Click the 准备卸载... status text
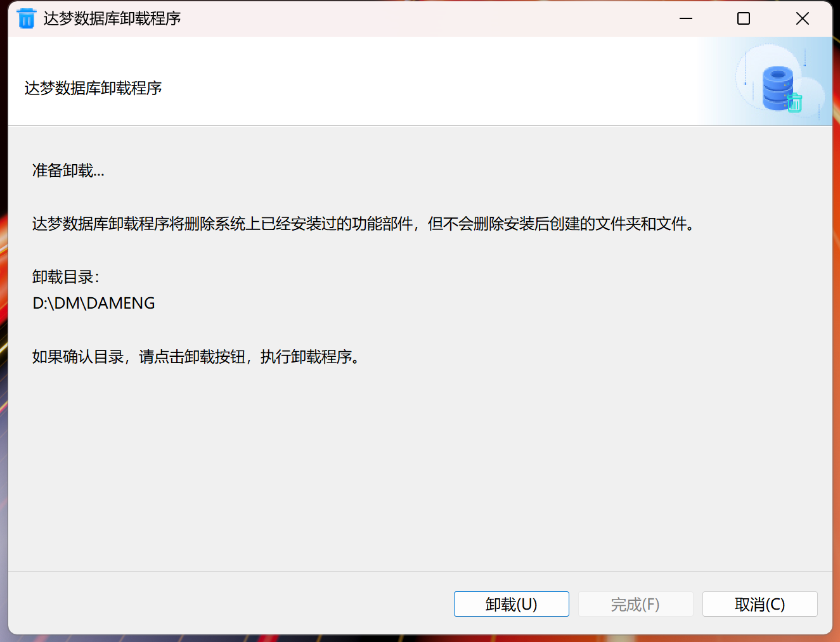 tap(68, 170)
